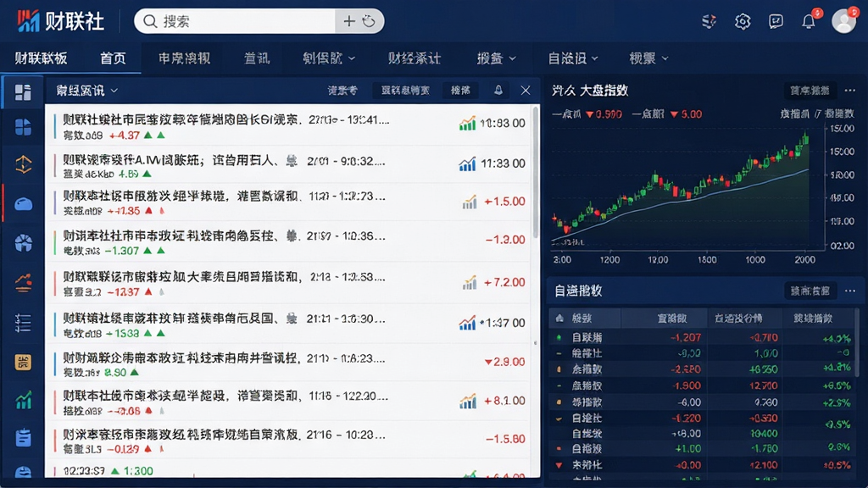Open the blue clipboard sidebar icon
Image resolution: width=868 pixels, height=488 pixels.
click(23, 437)
